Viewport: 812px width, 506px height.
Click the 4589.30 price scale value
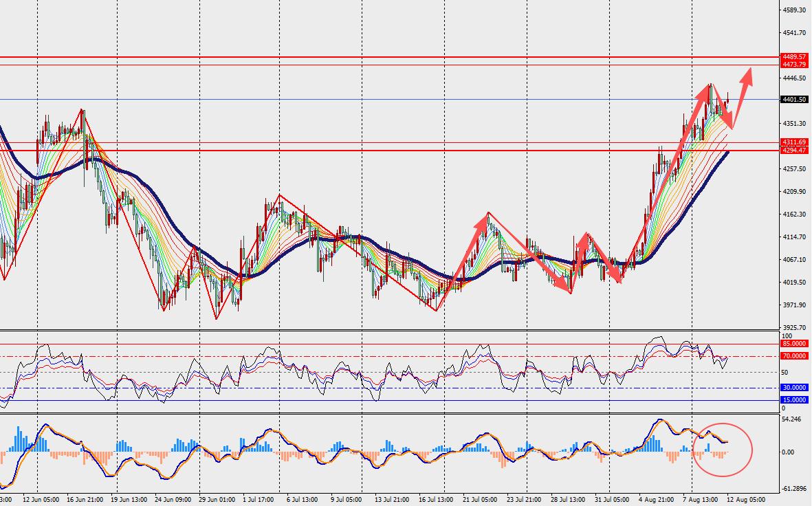click(794, 10)
